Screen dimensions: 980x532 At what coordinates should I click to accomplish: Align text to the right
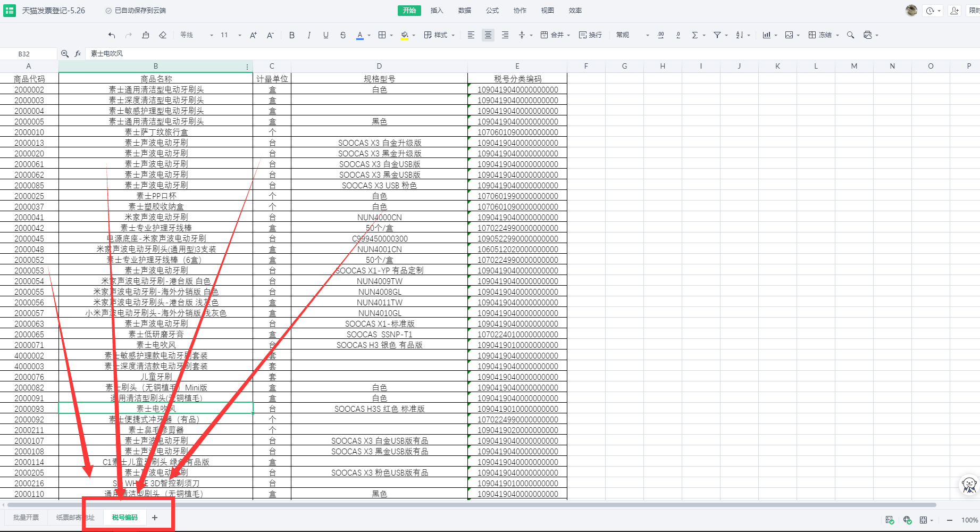point(505,35)
